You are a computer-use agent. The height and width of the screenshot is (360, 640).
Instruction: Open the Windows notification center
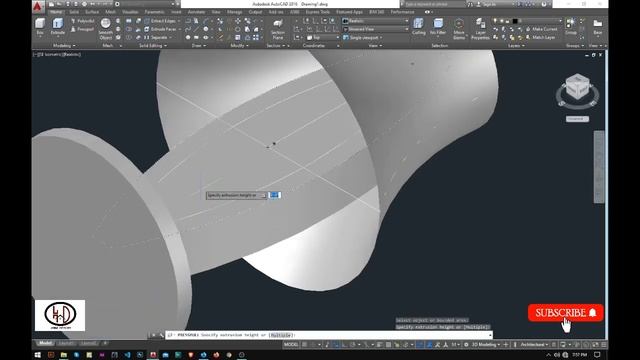coord(597,355)
